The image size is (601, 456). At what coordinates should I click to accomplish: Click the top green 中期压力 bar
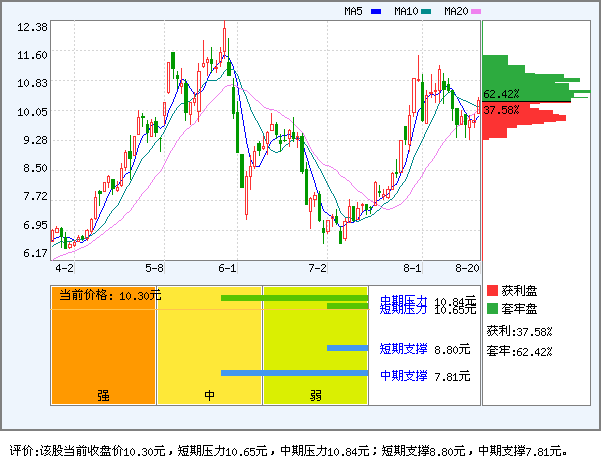[294, 297]
